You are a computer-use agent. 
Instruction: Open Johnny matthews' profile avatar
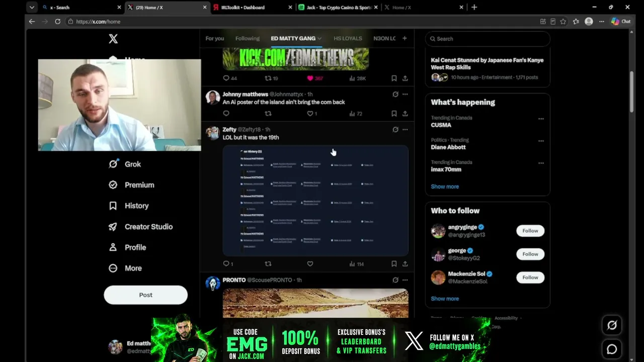click(x=212, y=98)
